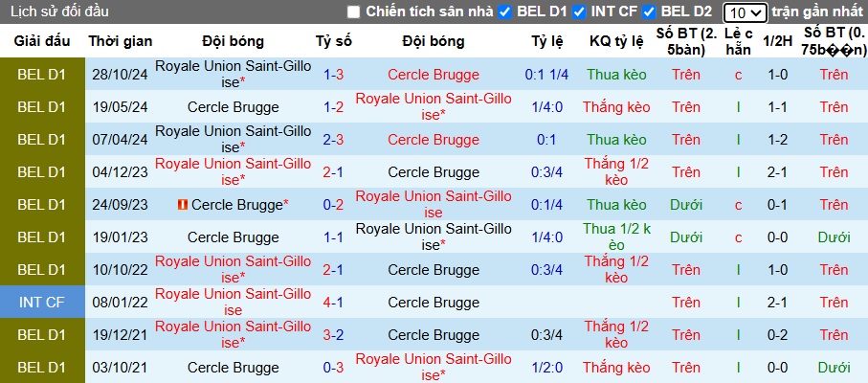
Task: Open the 2-3 score from 07/04/24
Action: [x=334, y=140]
